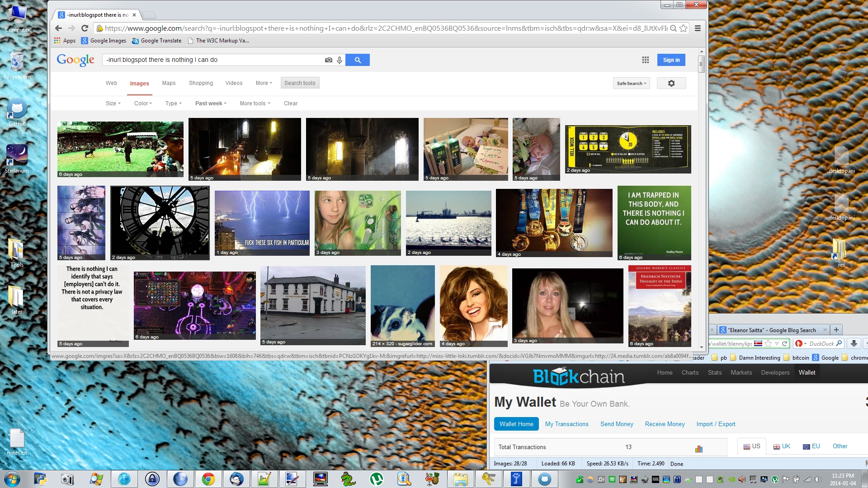Screen dimensions: 868x488
Task: Toggle Safe Search filter setting
Action: point(631,83)
